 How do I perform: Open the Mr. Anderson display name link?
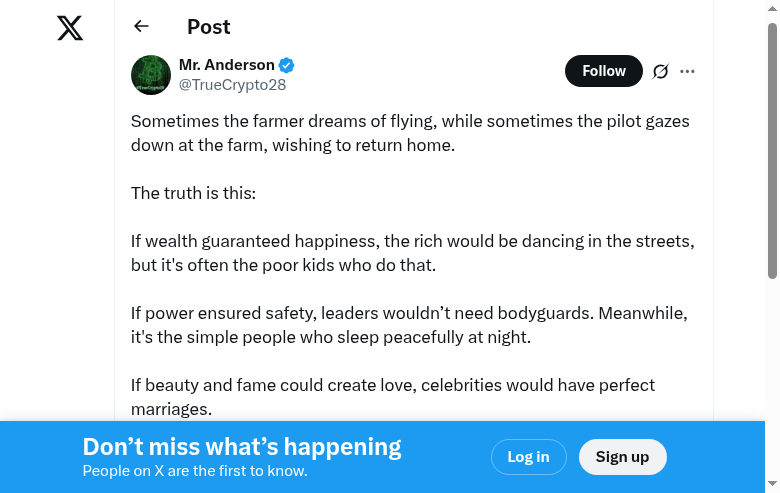click(227, 65)
